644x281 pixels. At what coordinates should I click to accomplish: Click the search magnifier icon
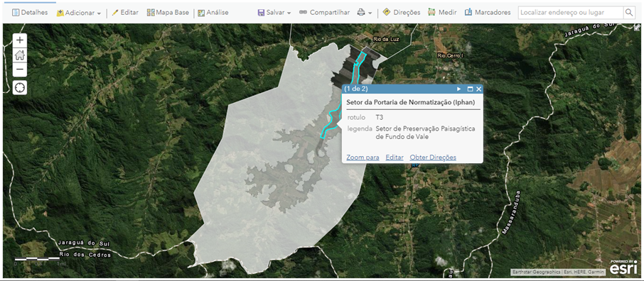[x=629, y=13]
